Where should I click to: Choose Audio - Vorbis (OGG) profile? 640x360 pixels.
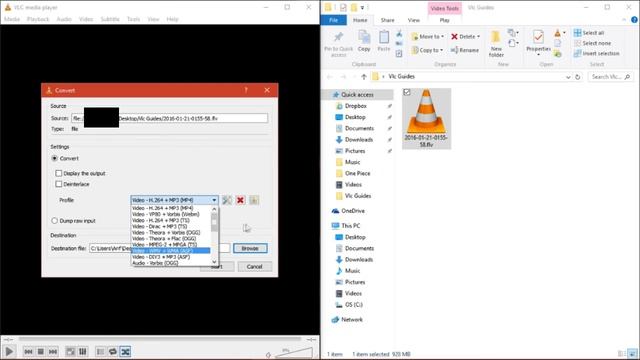point(156,263)
